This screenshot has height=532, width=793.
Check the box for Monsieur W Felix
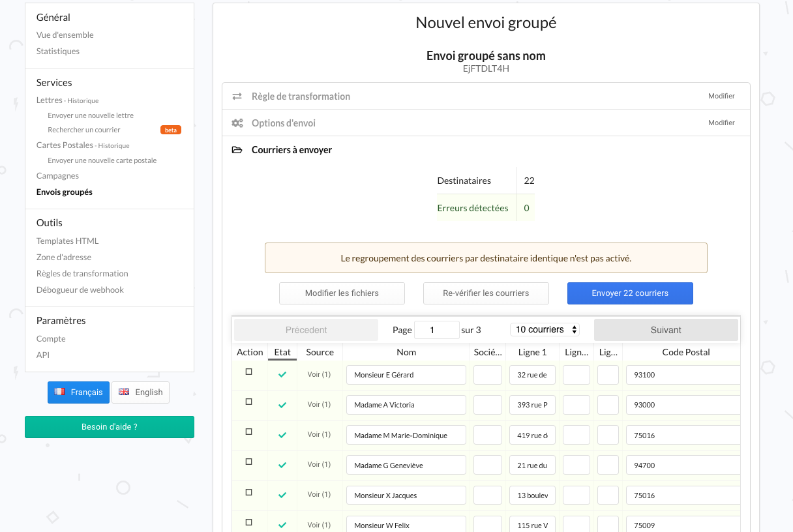click(248, 522)
